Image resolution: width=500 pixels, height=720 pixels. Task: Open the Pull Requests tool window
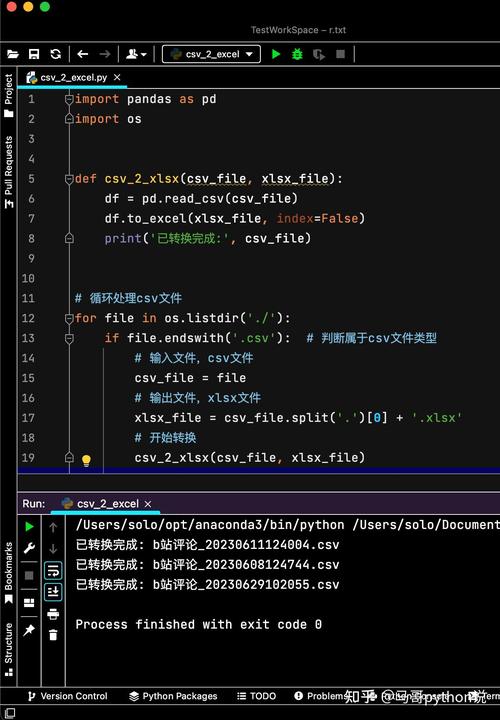(8, 172)
